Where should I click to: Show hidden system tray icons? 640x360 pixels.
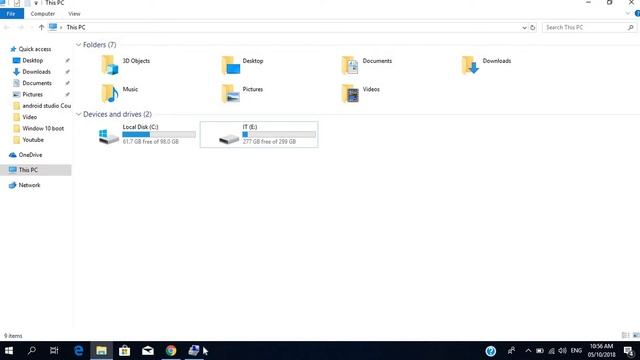(x=528, y=351)
